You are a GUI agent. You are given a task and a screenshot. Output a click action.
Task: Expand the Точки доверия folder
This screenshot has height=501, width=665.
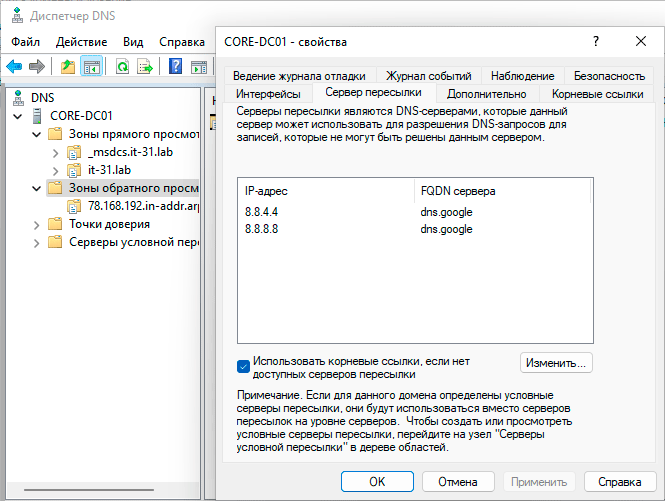[x=36, y=224]
